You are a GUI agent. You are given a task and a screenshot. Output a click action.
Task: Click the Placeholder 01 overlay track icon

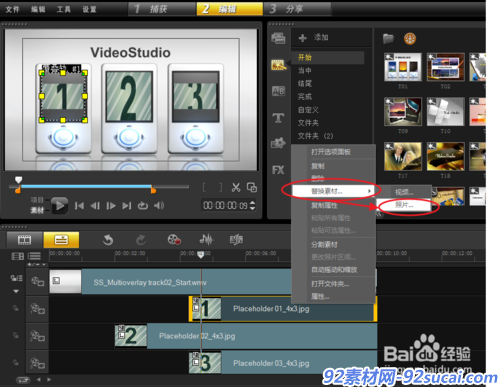[x=37, y=309]
